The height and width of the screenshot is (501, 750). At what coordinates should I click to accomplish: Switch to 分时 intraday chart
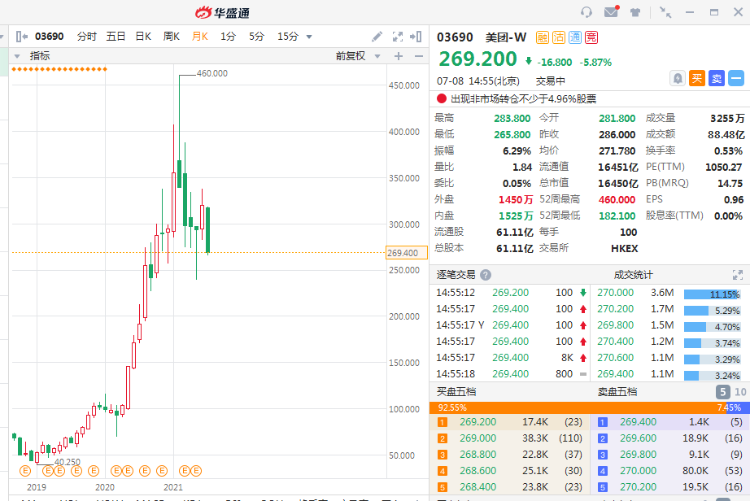pos(87,36)
